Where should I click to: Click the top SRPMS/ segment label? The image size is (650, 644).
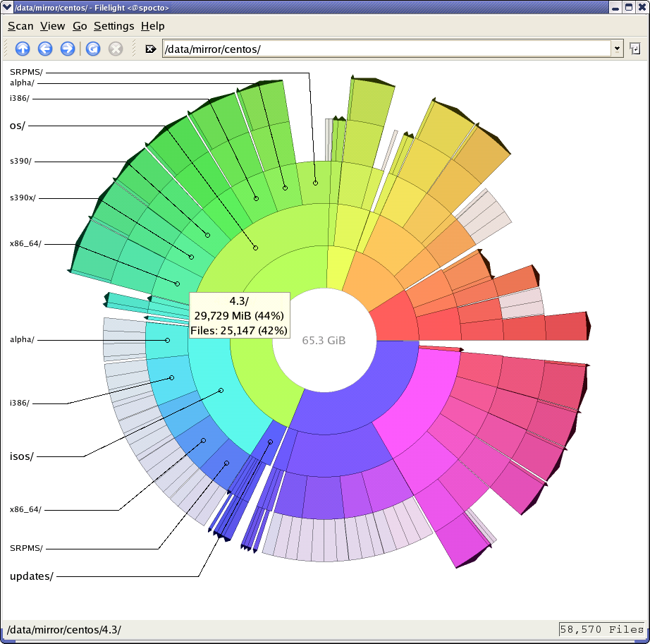point(26,72)
